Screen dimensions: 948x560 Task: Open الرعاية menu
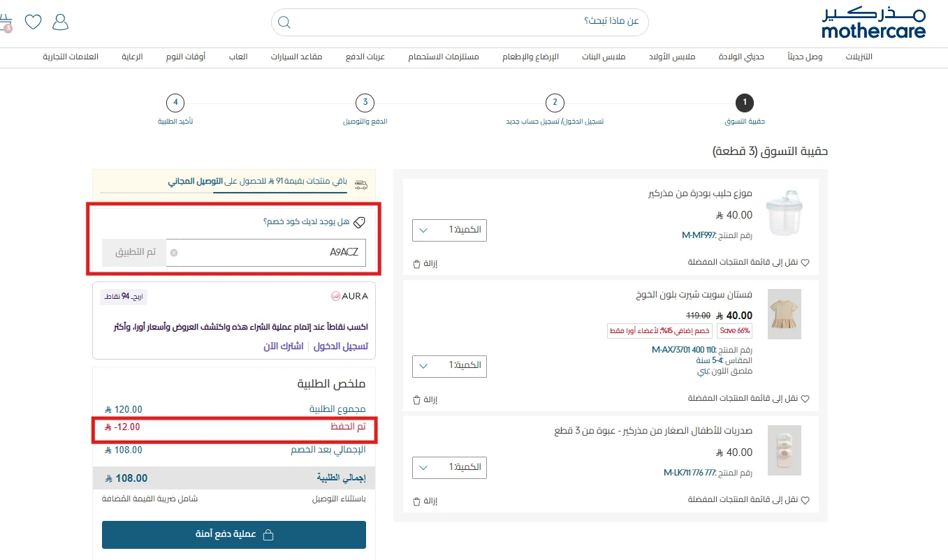(x=133, y=57)
